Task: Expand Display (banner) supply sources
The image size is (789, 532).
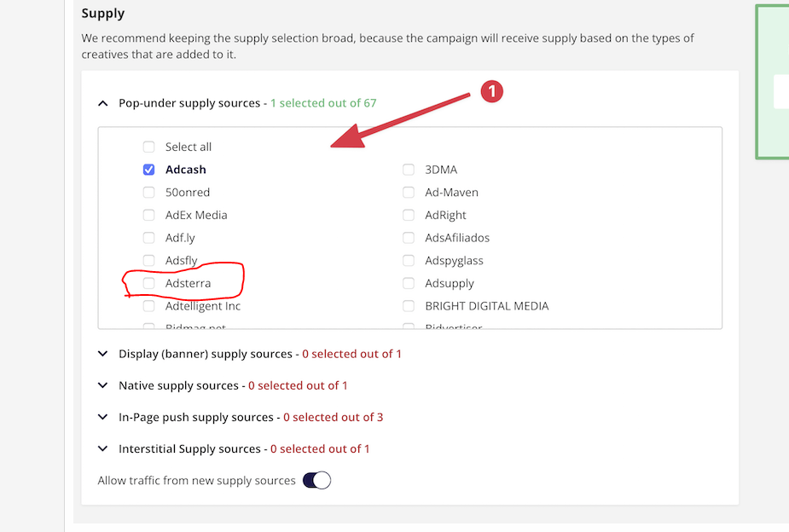Action: 102,354
